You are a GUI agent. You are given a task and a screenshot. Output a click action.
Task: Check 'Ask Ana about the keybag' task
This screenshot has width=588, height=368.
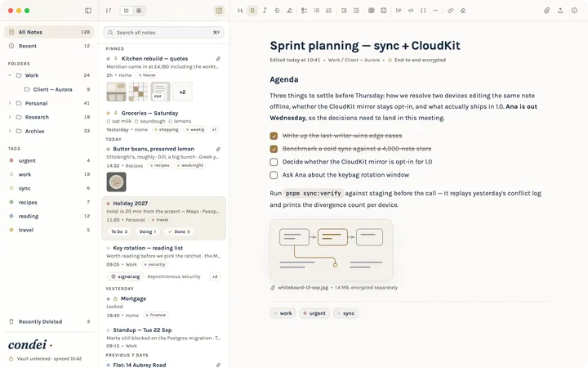click(274, 175)
